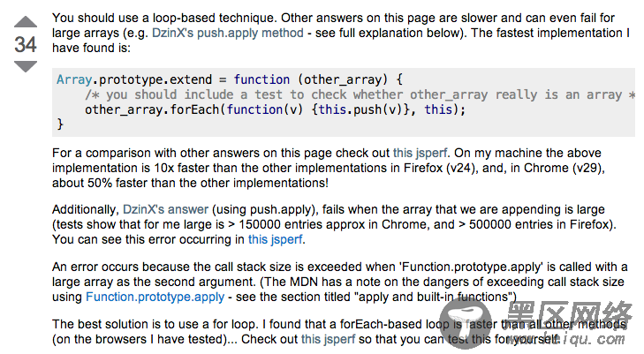Follow the DzinX's answer link
This screenshot has width=644, height=354.
click(x=165, y=209)
